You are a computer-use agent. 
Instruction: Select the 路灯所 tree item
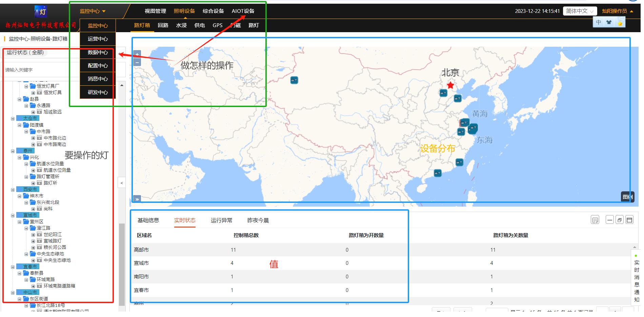[x=50, y=183]
